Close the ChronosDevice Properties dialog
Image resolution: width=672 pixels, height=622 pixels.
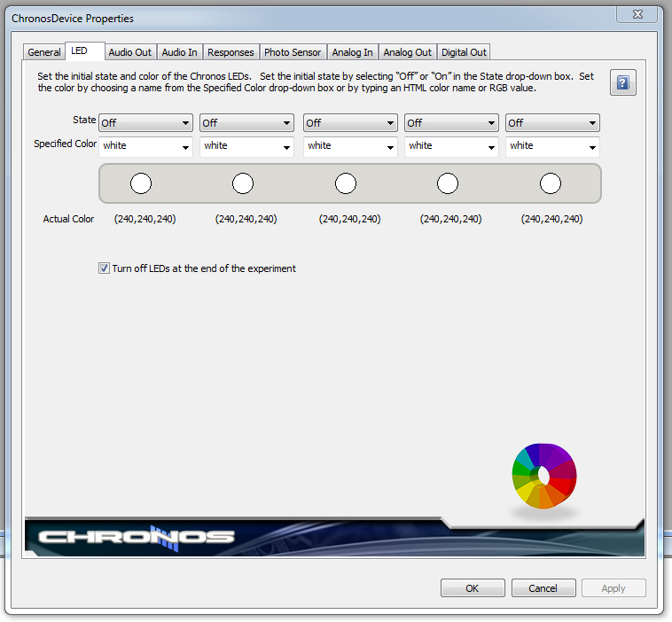(x=637, y=14)
